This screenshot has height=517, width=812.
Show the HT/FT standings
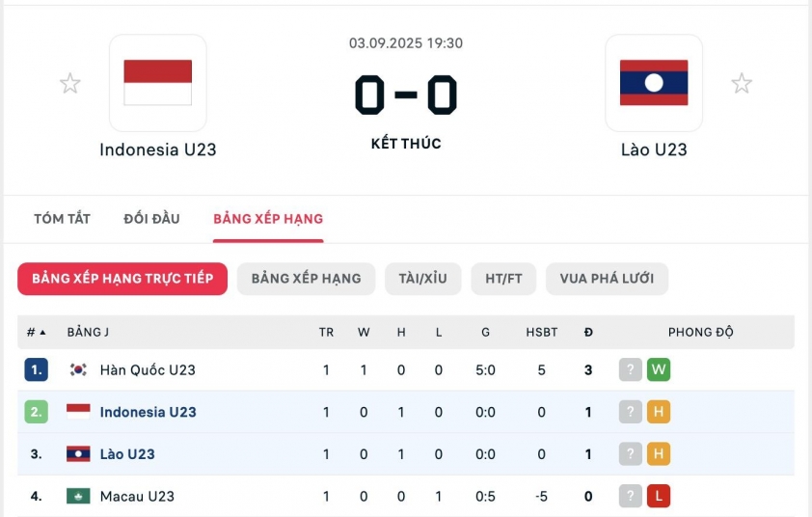503,279
